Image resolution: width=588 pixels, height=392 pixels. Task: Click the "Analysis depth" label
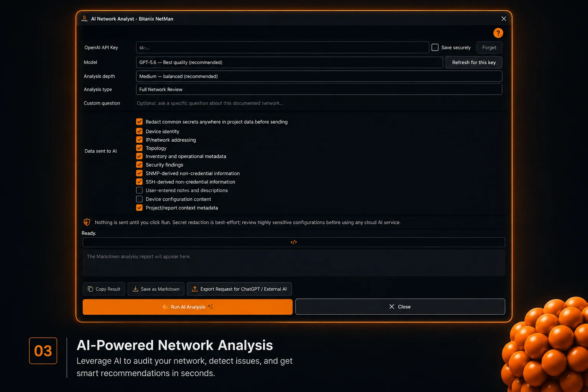tap(99, 76)
